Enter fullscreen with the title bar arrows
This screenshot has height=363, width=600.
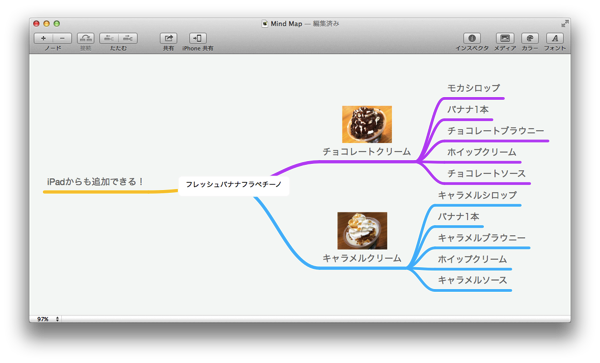pos(565,24)
